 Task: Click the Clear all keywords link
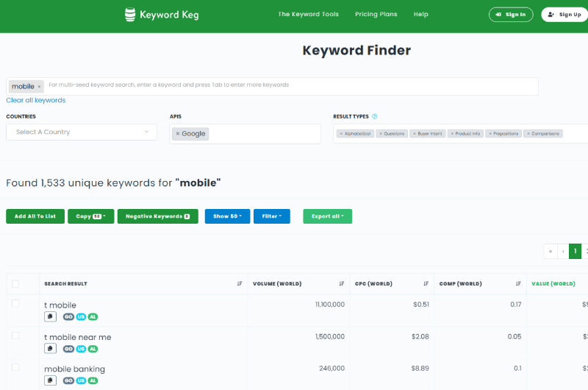pos(35,100)
